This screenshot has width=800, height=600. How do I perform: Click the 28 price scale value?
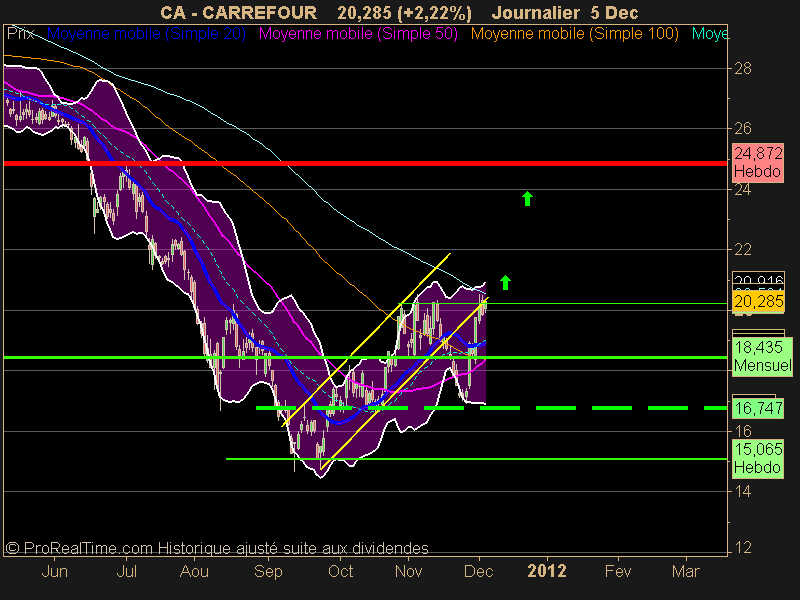tap(743, 68)
